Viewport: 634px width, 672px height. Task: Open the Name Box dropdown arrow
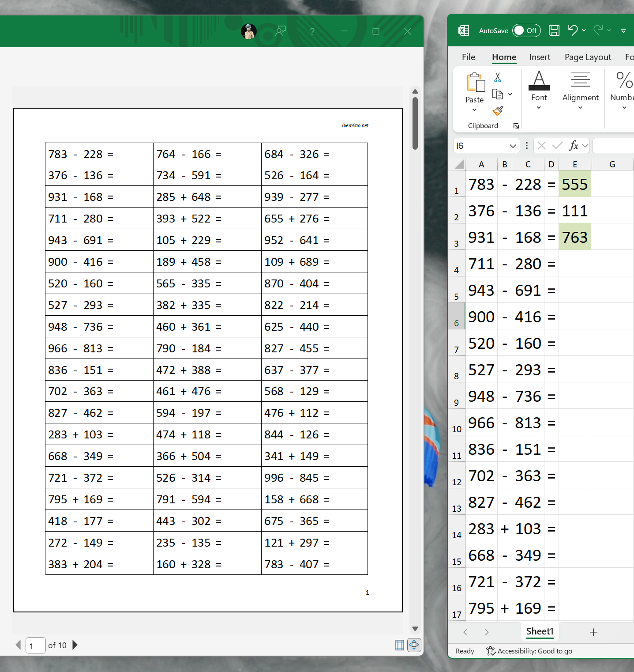513,146
